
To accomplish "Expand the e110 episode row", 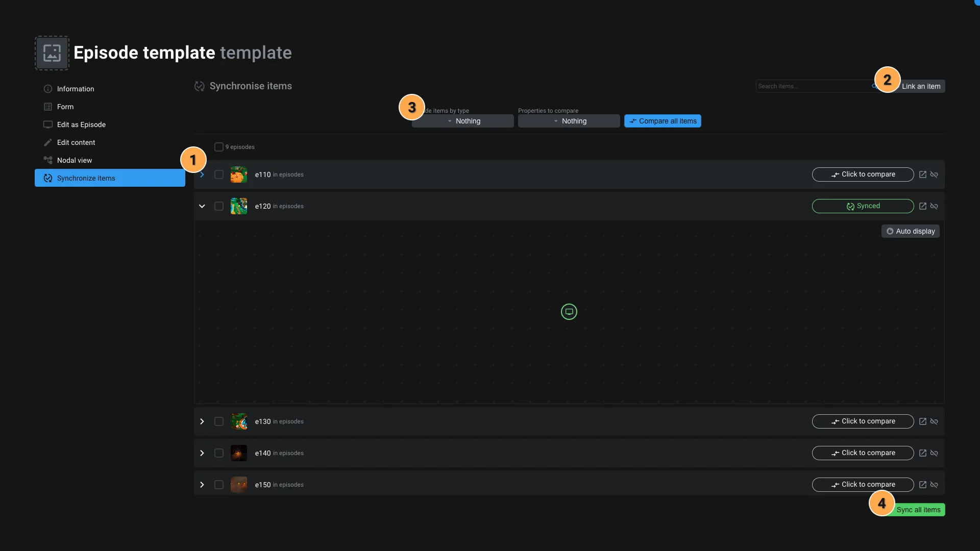I will [x=202, y=174].
